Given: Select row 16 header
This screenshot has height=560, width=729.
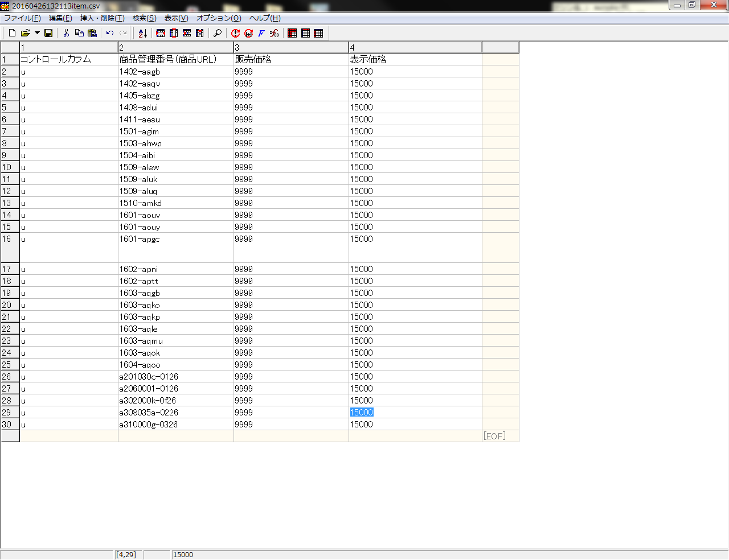Looking at the screenshot, I should (x=10, y=248).
